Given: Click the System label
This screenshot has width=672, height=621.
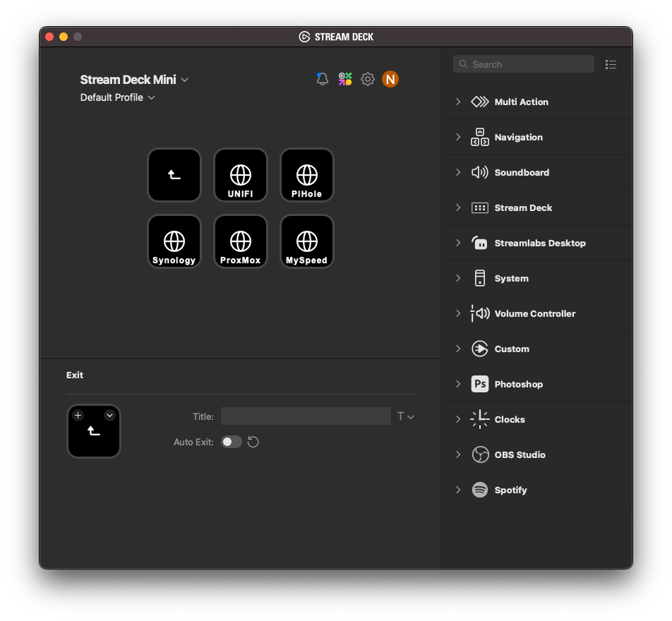Looking at the screenshot, I should (511, 279).
